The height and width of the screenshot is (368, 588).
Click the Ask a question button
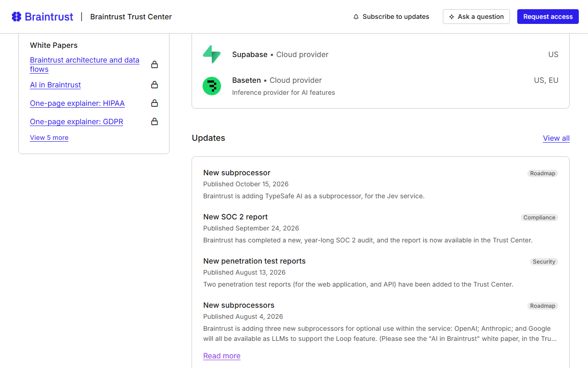coord(476,17)
